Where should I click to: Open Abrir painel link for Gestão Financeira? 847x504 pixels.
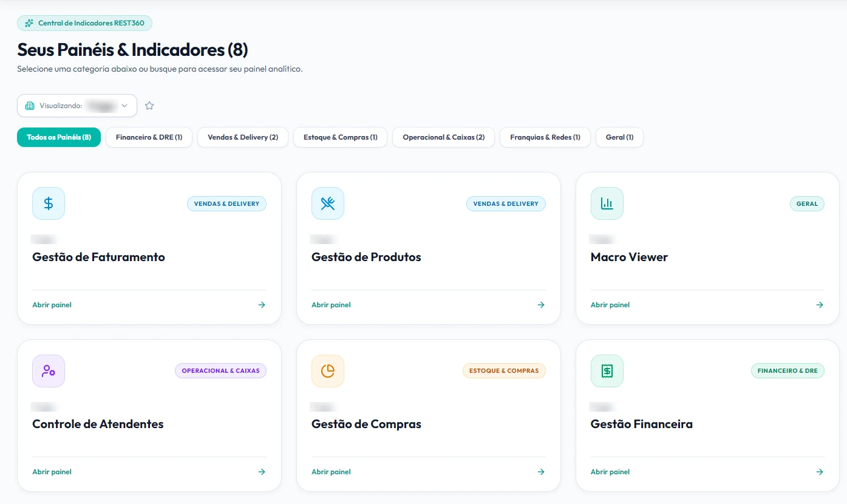[x=610, y=472]
